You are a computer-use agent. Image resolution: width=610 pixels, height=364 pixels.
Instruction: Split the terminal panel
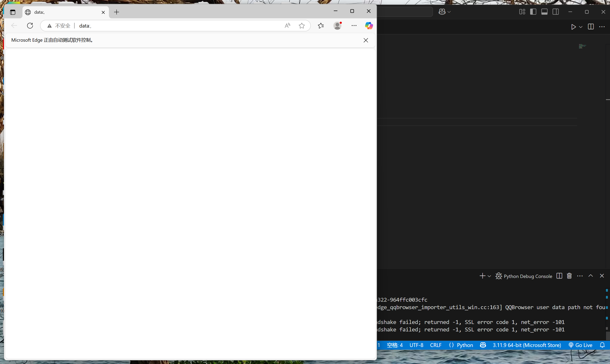tap(559, 276)
